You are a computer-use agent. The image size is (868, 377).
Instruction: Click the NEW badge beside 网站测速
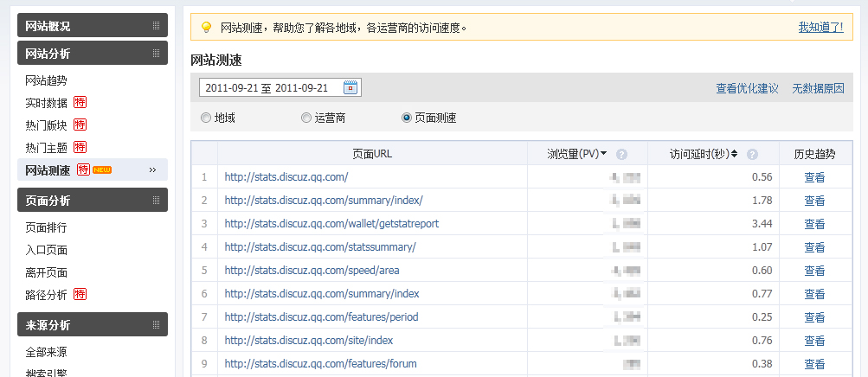coord(102,169)
